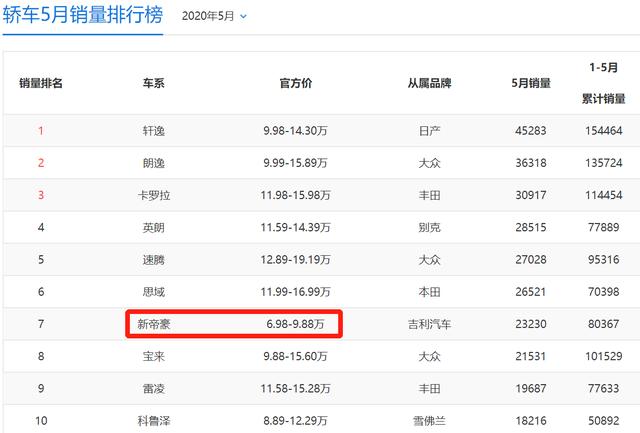Image resolution: width=640 pixels, height=433 pixels.
Task: Open the 朗逸 car series link
Action: coord(153,162)
